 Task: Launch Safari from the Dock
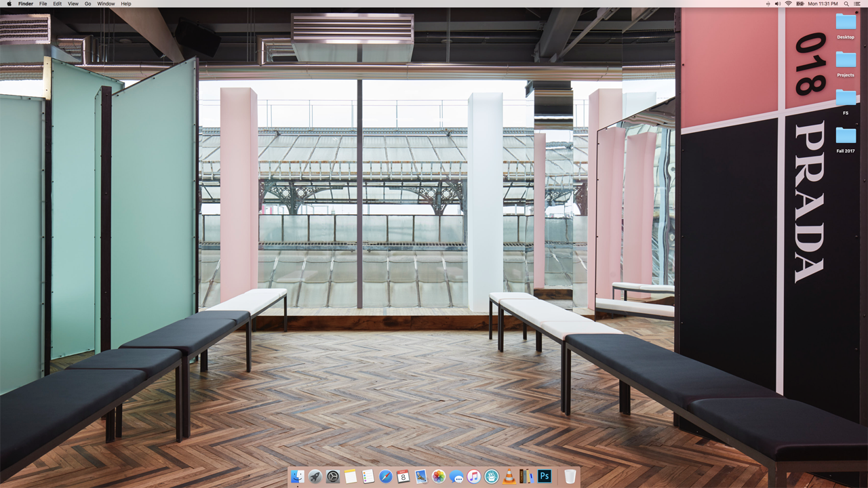tap(385, 476)
